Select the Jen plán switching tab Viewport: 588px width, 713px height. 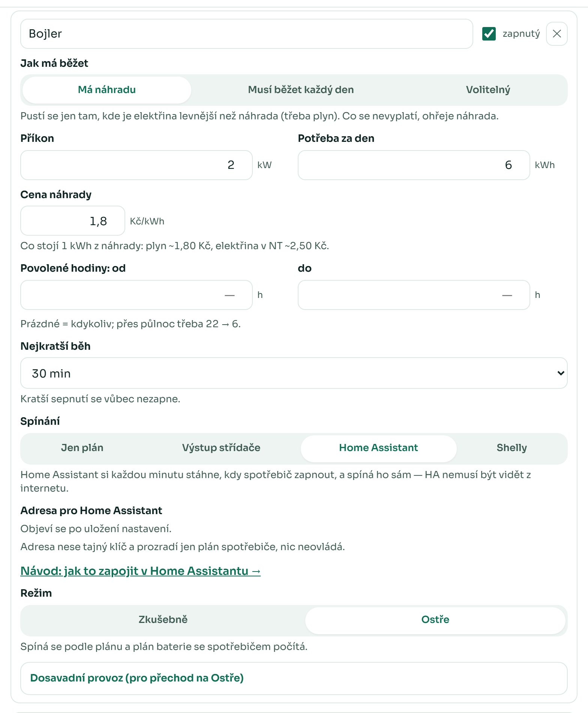coord(82,448)
